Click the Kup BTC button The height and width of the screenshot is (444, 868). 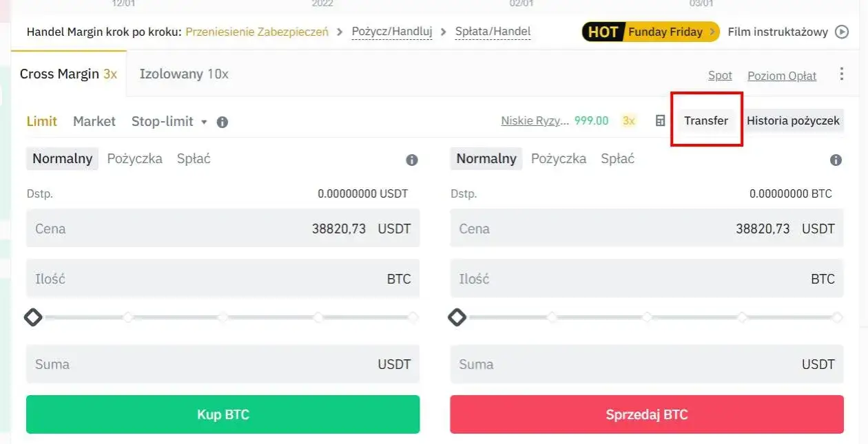[x=222, y=414]
